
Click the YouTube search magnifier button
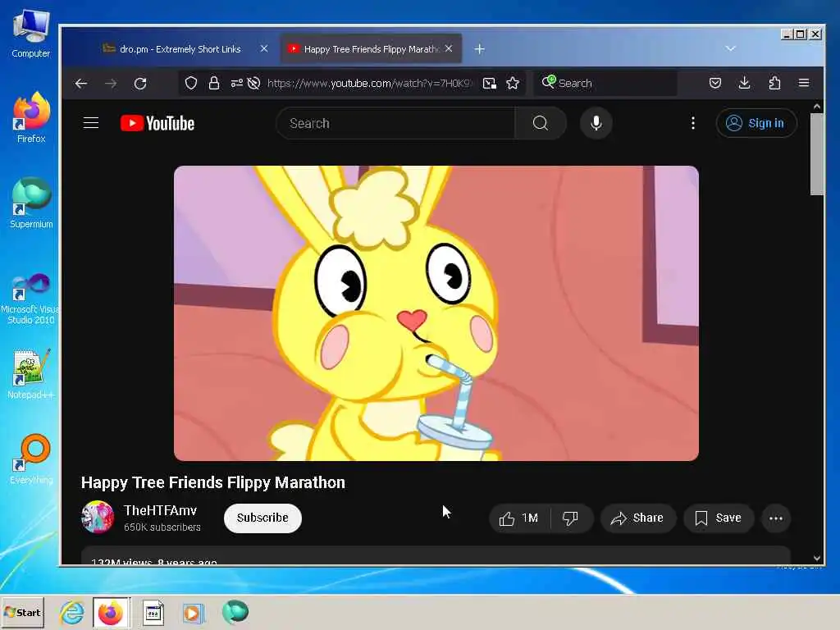541,123
